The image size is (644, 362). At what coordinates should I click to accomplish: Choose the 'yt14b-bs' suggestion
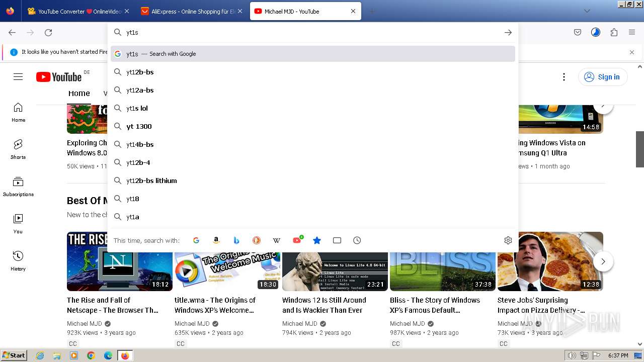click(x=313, y=144)
